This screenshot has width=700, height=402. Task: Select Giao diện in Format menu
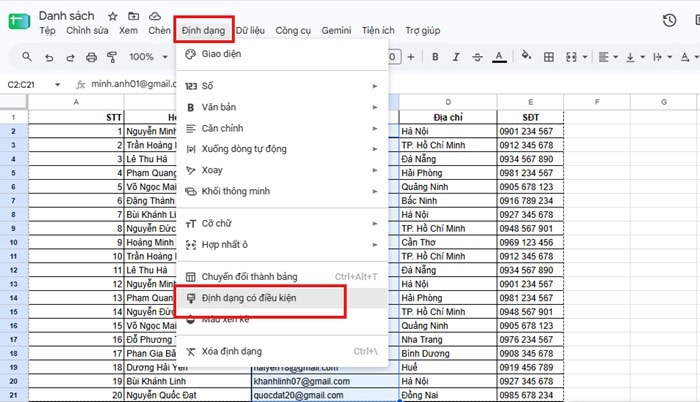coord(282,54)
